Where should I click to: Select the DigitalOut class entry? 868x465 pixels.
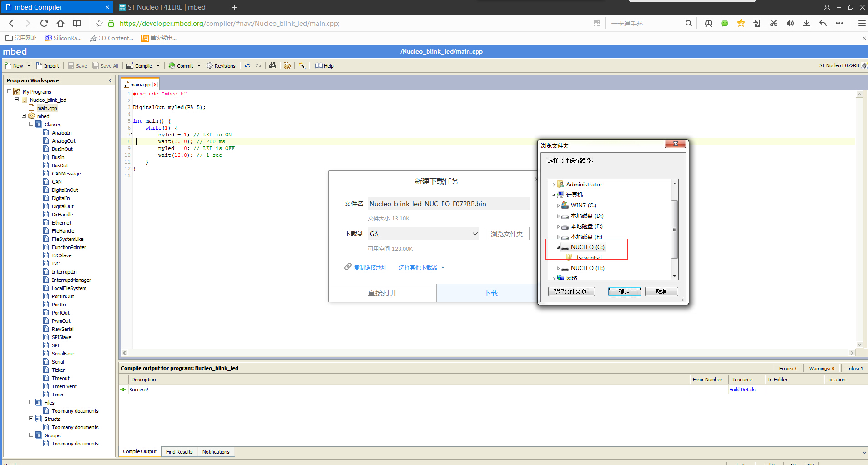click(x=62, y=206)
